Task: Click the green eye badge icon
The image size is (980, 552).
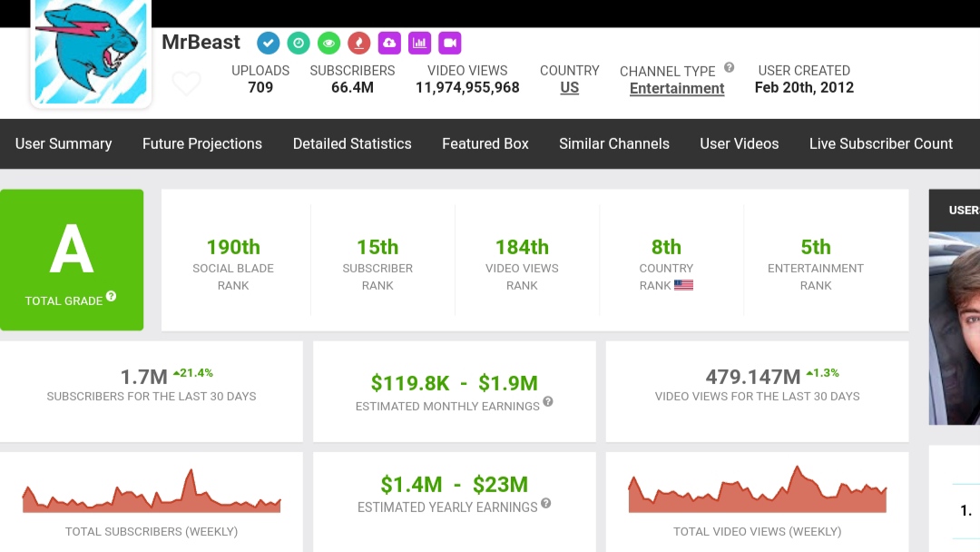Action: [x=328, y=43]
